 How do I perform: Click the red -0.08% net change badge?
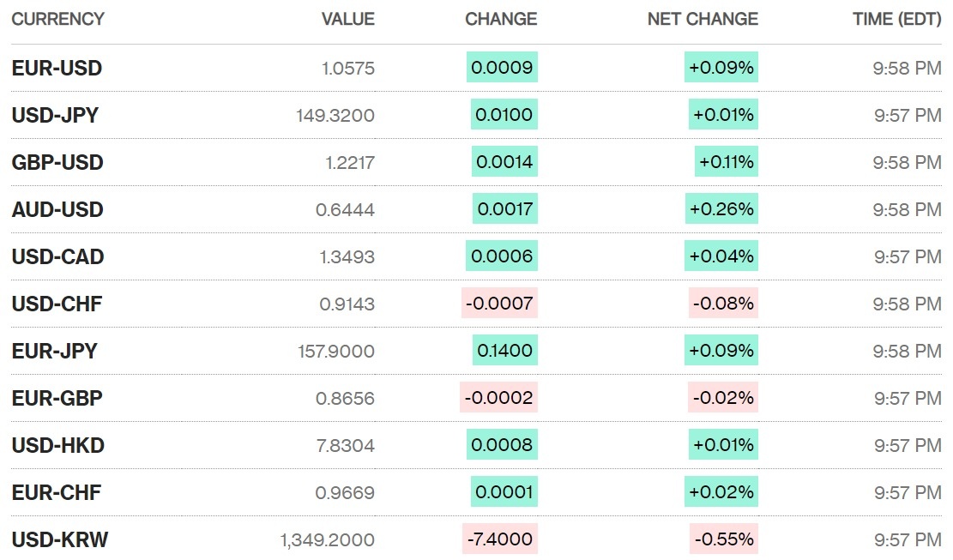click(x=723, y=304)
